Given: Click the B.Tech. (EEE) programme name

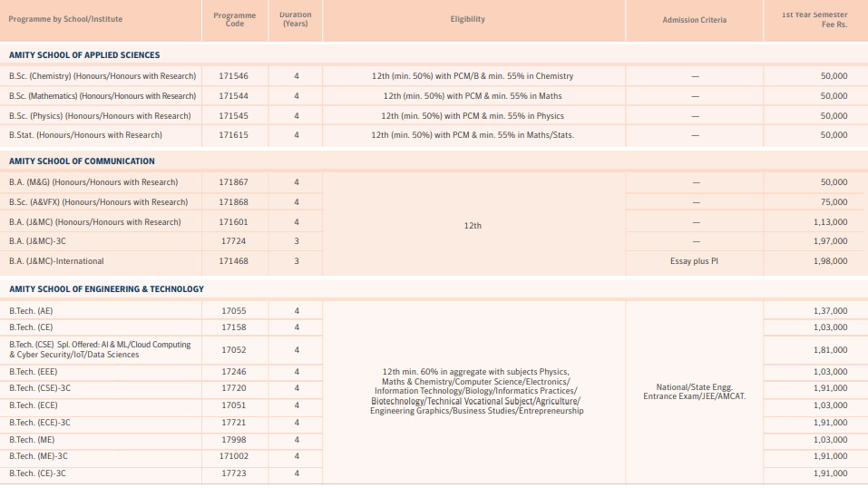Looking at the screenshot, I should [x=34, y=372].
